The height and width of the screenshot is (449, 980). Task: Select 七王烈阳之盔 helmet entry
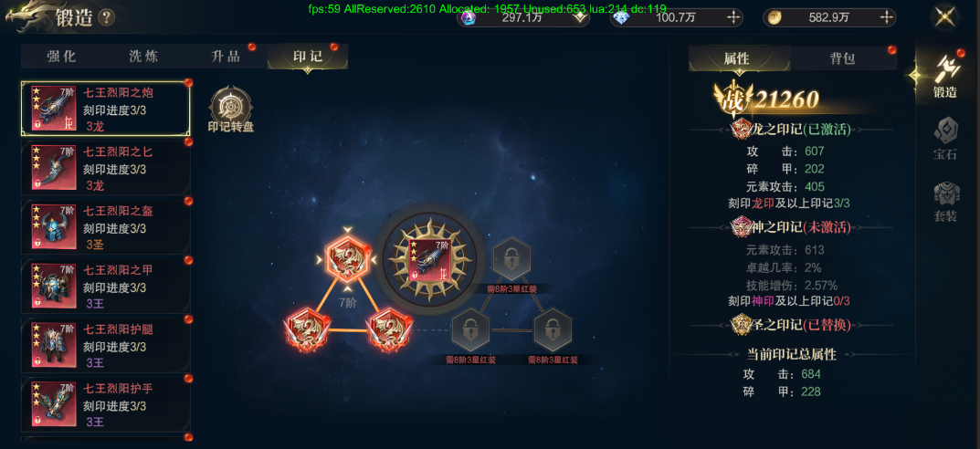[106, 227]
